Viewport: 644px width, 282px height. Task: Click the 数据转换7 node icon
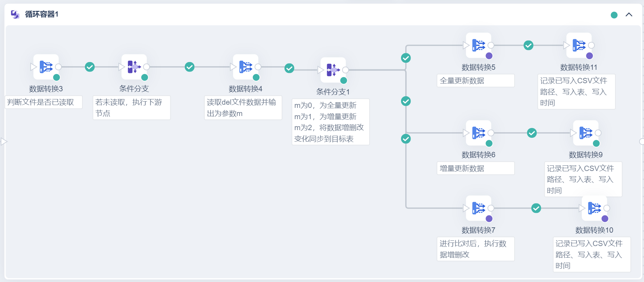click(479, 208)
